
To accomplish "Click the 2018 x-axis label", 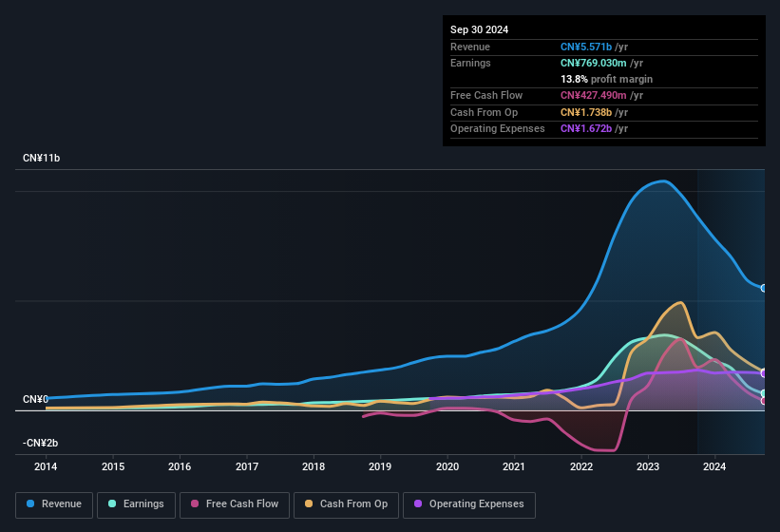I will (x=314, y=466).
